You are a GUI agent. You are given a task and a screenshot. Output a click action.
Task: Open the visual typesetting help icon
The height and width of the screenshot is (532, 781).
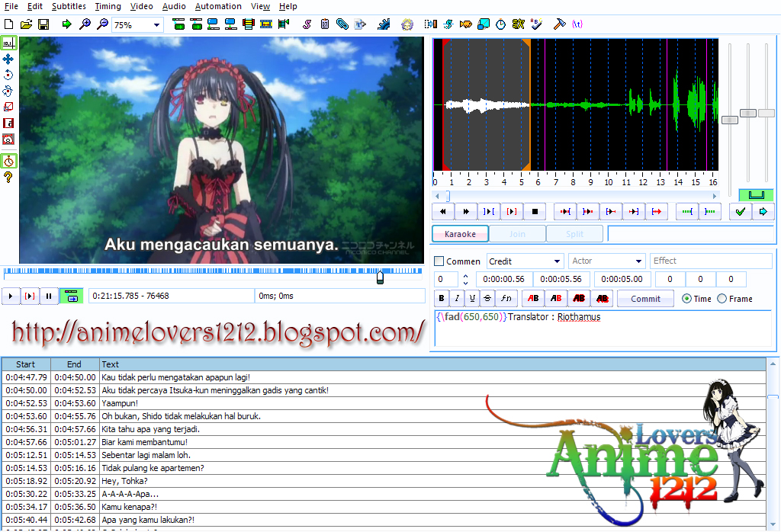click(8, 177)
